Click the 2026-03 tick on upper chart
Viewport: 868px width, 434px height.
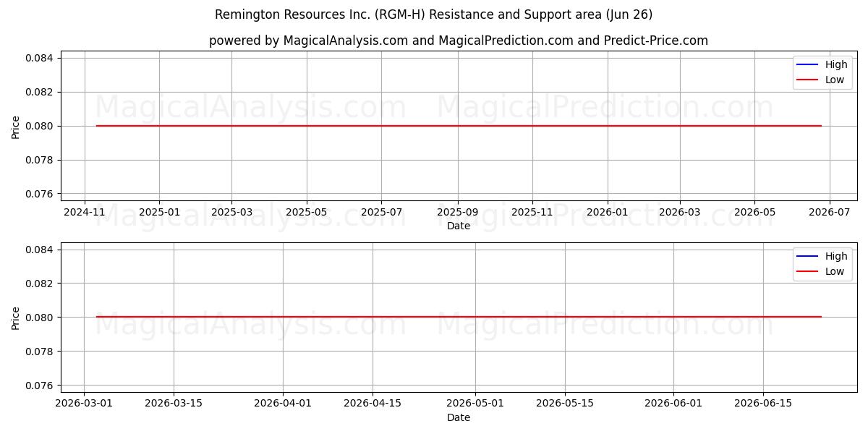[679, 213]
